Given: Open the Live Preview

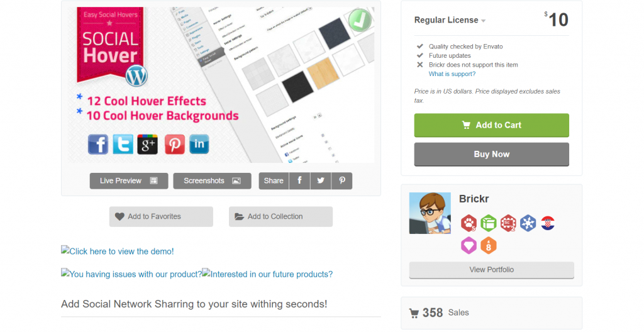Looking at the screenshot, I should point(129,180).
